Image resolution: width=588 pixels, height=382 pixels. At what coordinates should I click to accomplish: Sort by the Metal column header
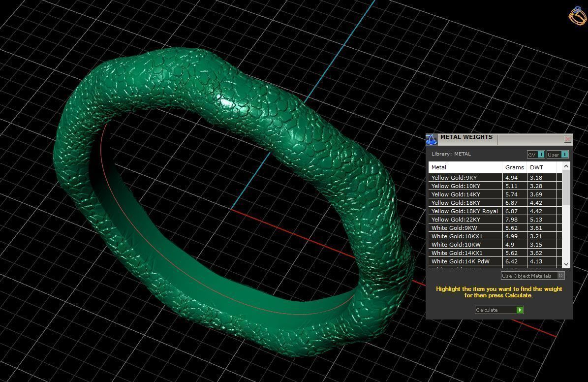coord(465,167)
